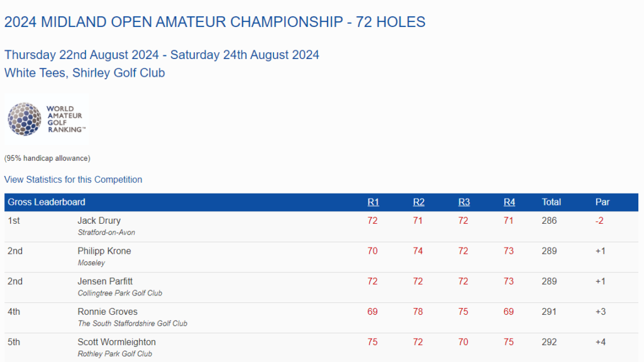Select Scott Wormleighton's R4 score 75
This screenshot has height=362, width=644.
(508, 343)
